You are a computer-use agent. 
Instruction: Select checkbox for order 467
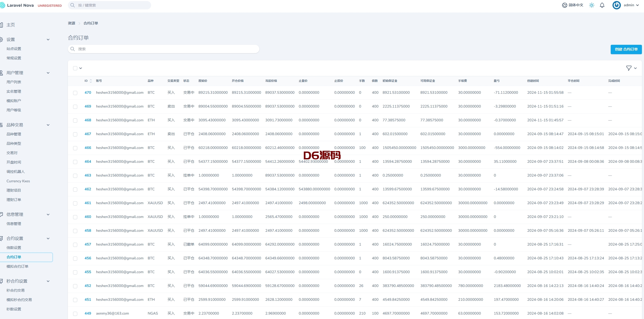[x=75, y=134]
